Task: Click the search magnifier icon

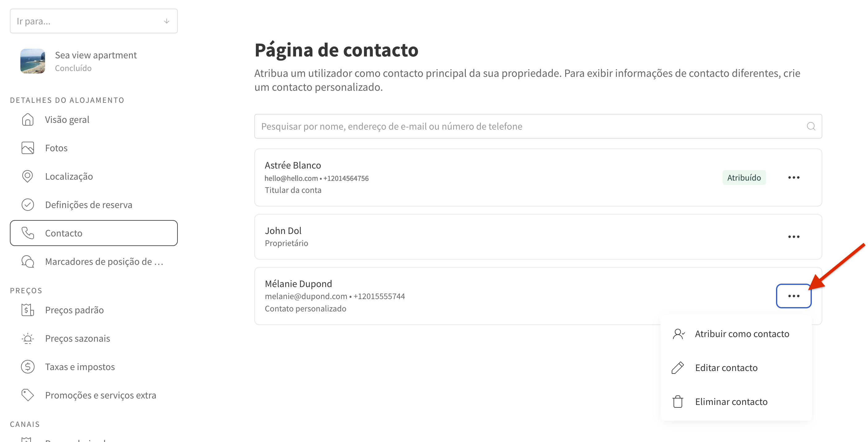Action: pyautogui.click(x=811, y=126)
